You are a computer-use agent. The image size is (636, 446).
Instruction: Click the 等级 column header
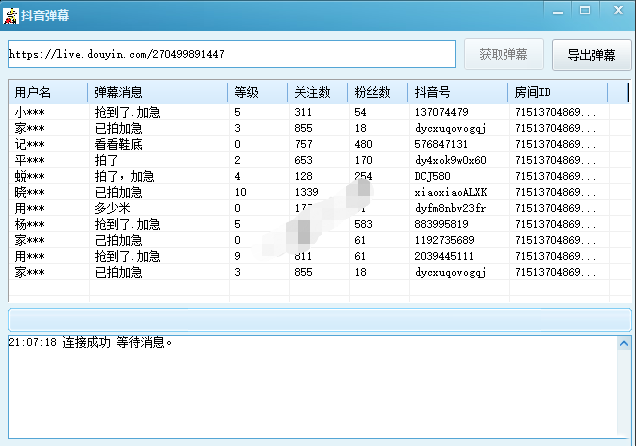tap(257, 92)
